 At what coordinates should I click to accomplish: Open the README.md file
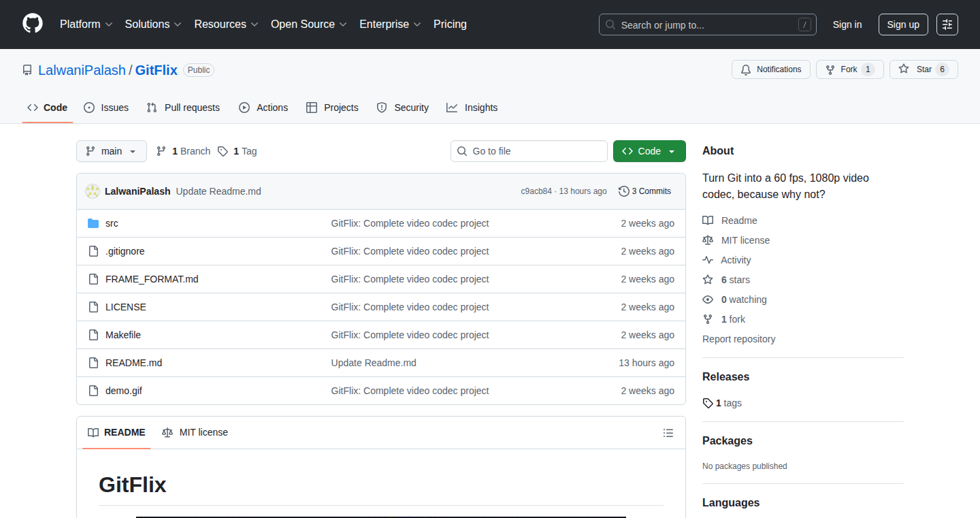(134, 363)
